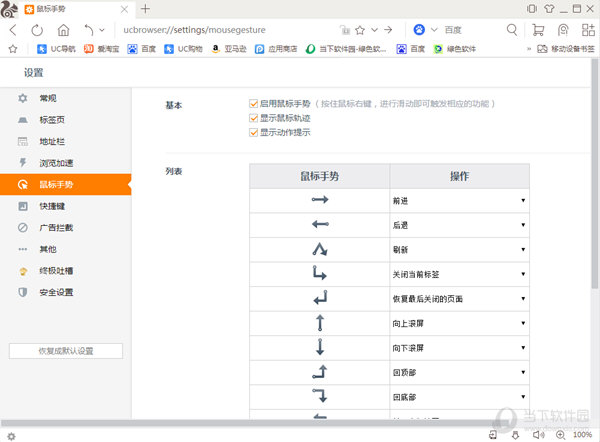Screen dimensions: 600x442
Task: Close the 鼠标手势 tab
Action: point(124,9)
